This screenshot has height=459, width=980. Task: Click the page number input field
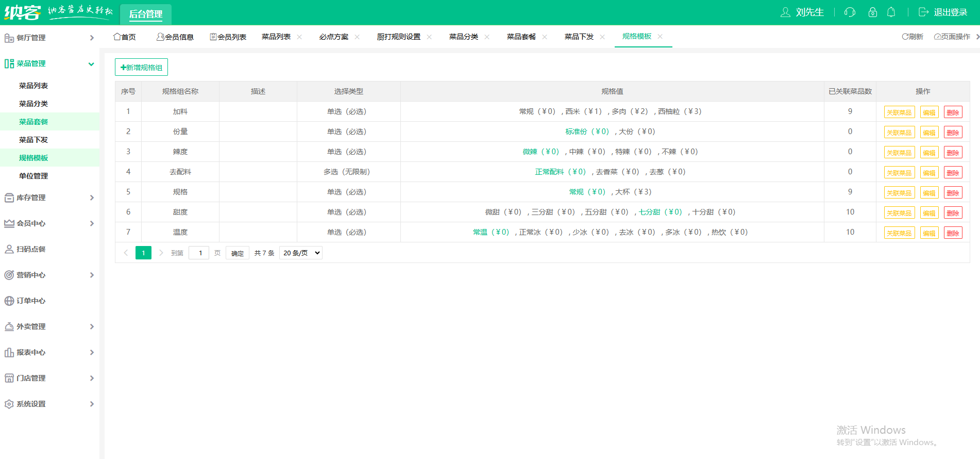click(199, 253)
